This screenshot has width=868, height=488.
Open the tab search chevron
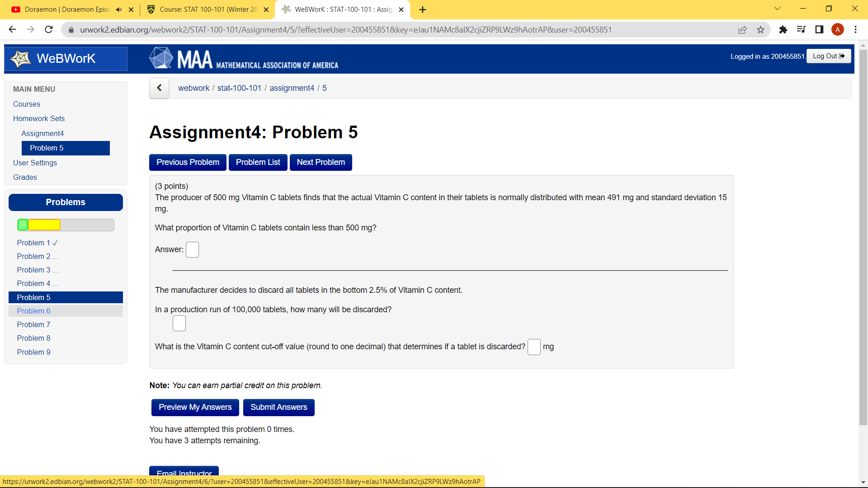777,9
